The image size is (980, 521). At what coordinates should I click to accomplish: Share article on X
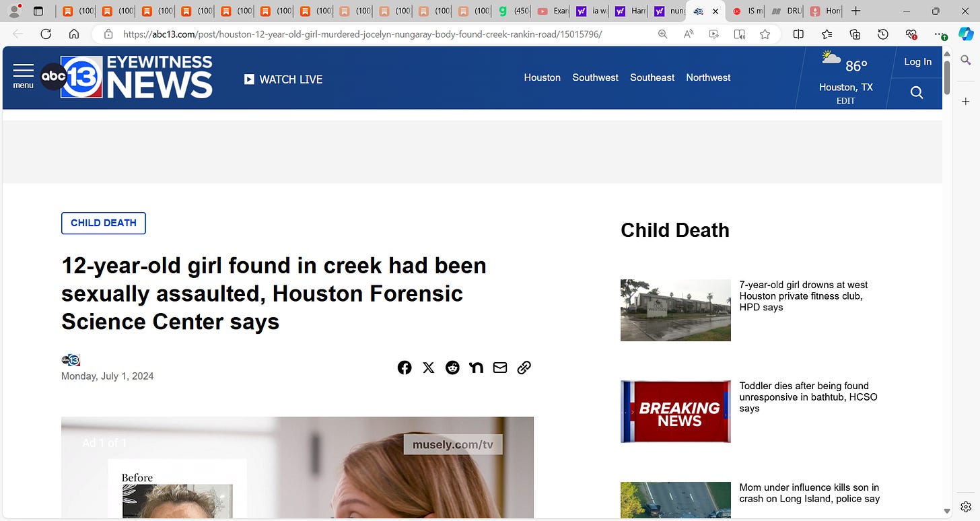click(429, 368)
